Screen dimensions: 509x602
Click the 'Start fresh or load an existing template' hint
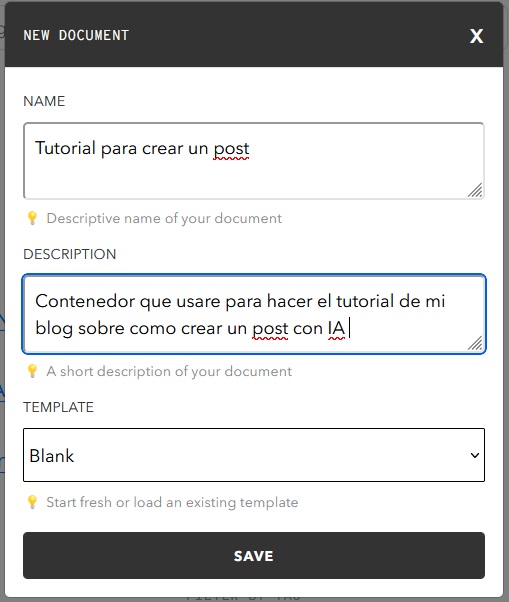pos(172,503)
